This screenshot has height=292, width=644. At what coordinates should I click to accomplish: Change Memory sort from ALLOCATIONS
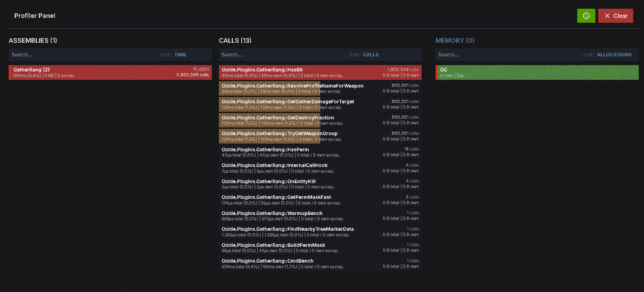(614, 55)
